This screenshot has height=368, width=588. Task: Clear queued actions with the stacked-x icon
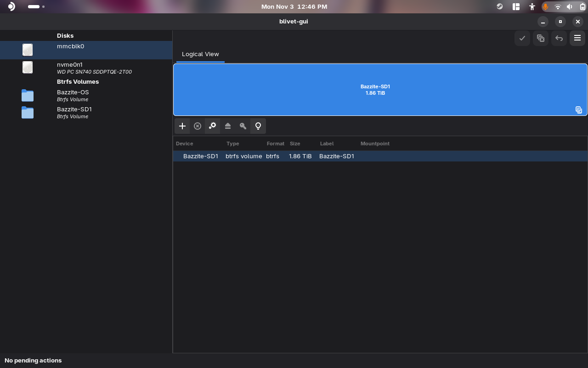(x=541, y=38)
